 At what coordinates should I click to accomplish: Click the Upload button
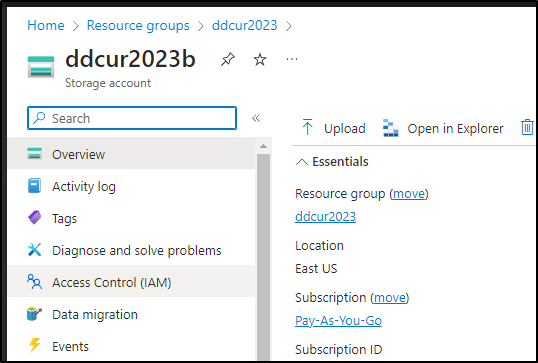pos(334,128)
